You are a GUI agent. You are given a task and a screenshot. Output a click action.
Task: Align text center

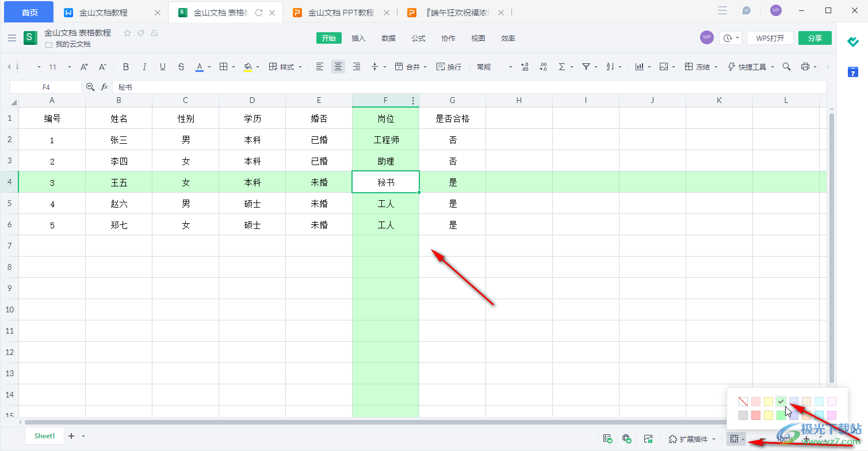pyautogui.click(x=338, y=67)
